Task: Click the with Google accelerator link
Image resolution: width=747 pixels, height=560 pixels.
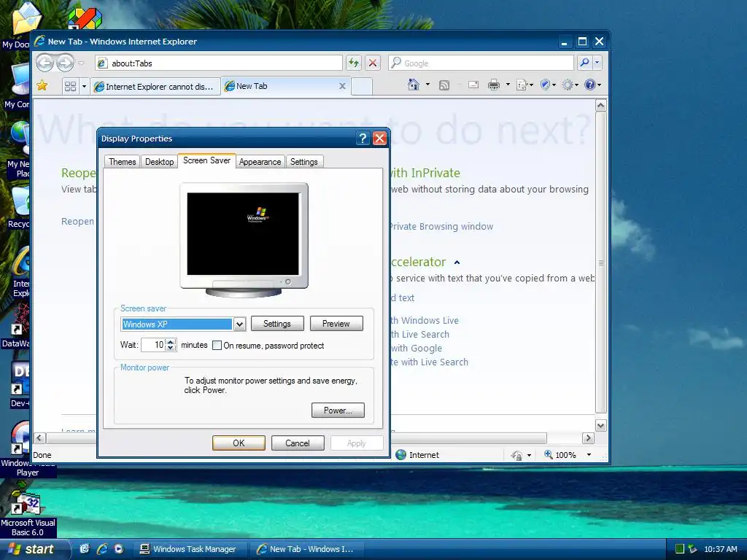Action: 417,348
